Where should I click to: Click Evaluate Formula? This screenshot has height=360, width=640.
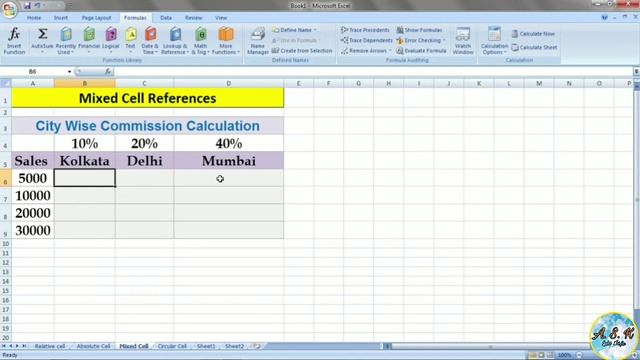[421, 51]
